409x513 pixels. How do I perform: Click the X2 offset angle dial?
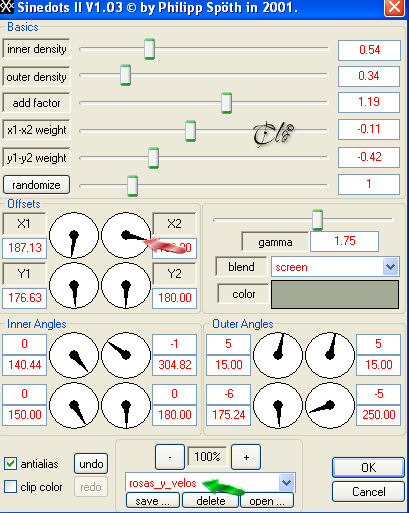[126, 235]
